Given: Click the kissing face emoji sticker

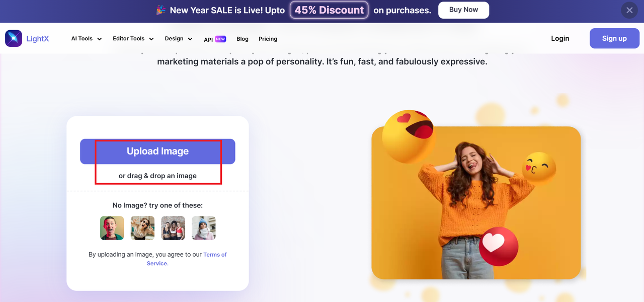Looking at the screenshot, I should tap(538, 167).
